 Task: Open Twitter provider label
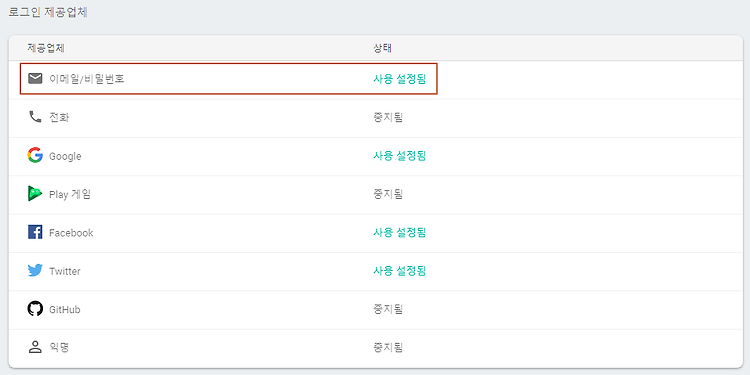65,271
